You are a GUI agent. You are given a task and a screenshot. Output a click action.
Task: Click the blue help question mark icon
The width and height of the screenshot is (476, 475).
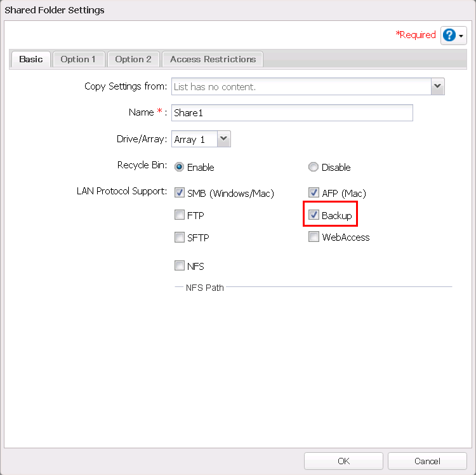(x=449, y=35)
